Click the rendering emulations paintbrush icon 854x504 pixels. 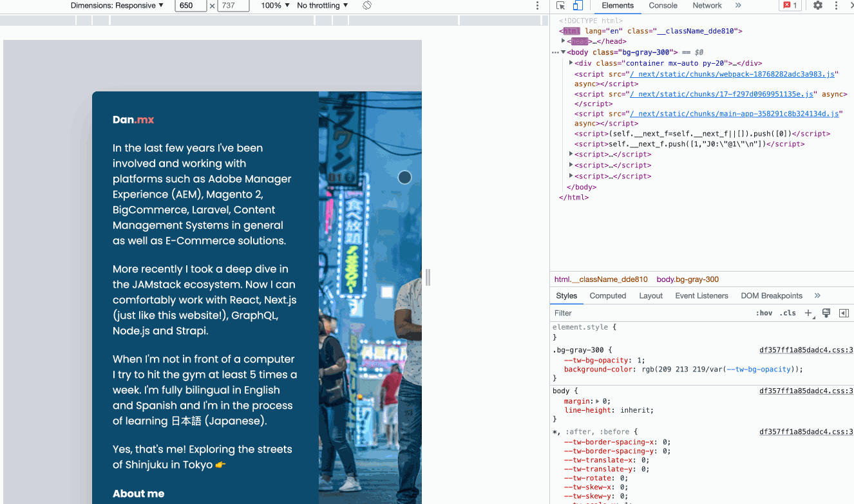click(827, 313)
